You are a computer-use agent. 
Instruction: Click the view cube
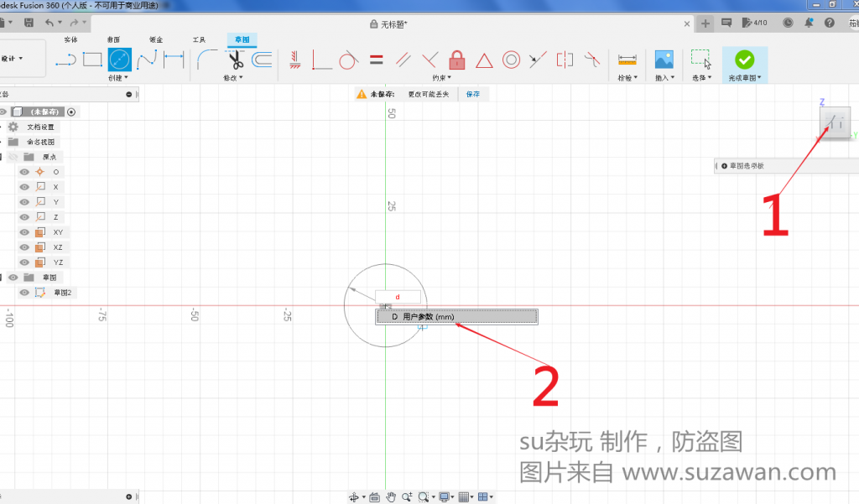pos(835,122)
